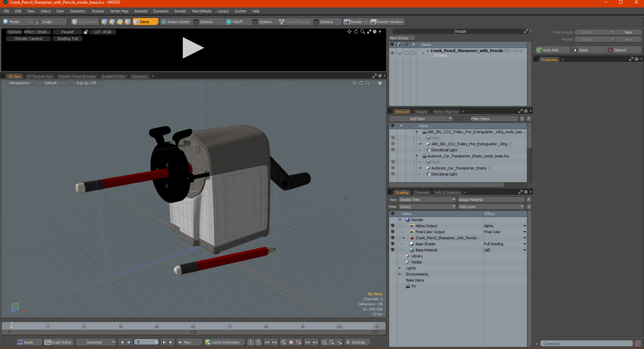This screenshot has width=644, height=349.
Task: Click New Group button
Action: [402, 38]
